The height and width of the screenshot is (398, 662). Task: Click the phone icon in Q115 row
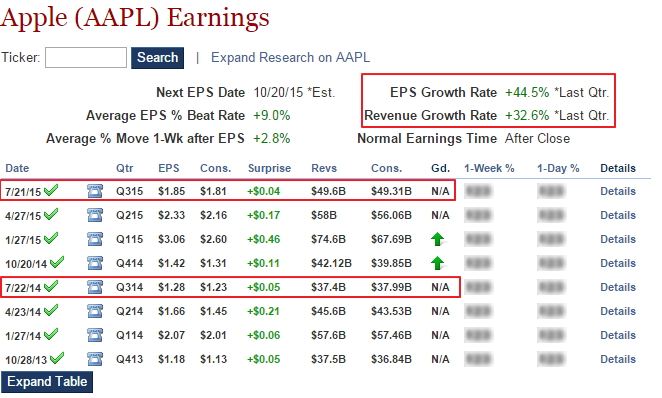tap(95, 239)
